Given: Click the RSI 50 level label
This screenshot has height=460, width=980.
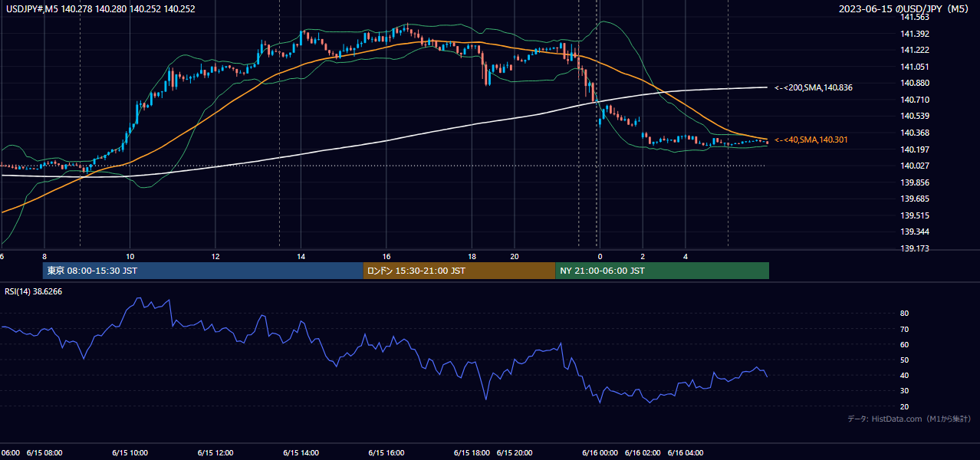Looking at the screenshot, I should pyautogui.click(x=904, y=360).
